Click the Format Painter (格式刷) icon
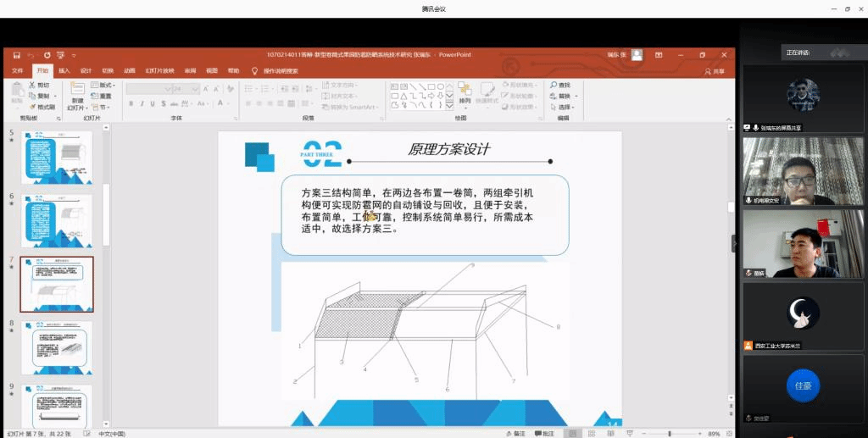Image resolution: width=868 pixels, height=438 pixels. pos(32,107)
